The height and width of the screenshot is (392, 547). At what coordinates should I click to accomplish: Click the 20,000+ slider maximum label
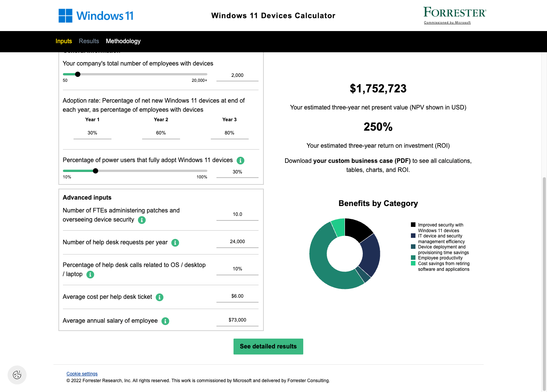199,80
